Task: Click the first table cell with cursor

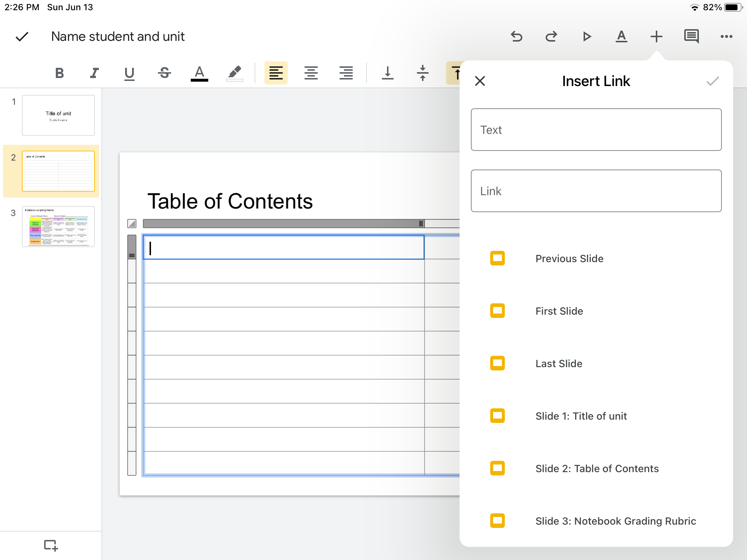Action: pos(283,247)
